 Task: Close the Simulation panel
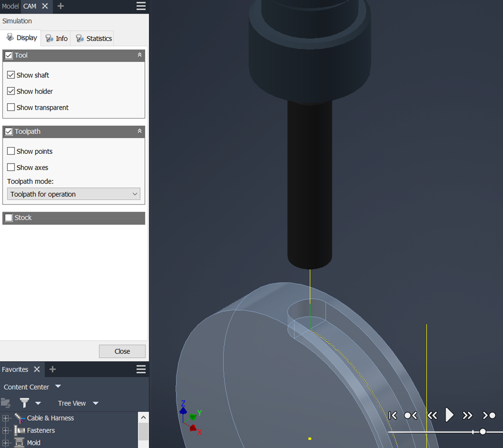pyautogui.click(x=122, y=351)
